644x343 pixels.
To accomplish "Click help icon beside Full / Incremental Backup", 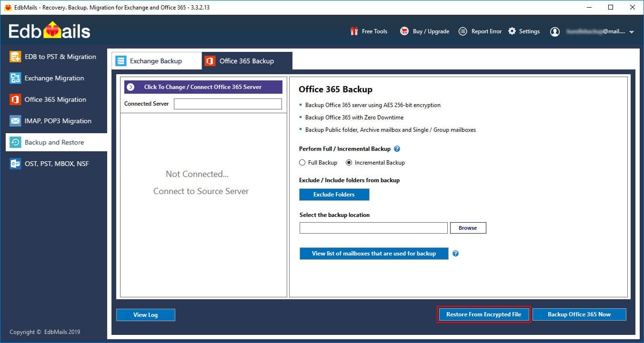I will tap(397, 149).
